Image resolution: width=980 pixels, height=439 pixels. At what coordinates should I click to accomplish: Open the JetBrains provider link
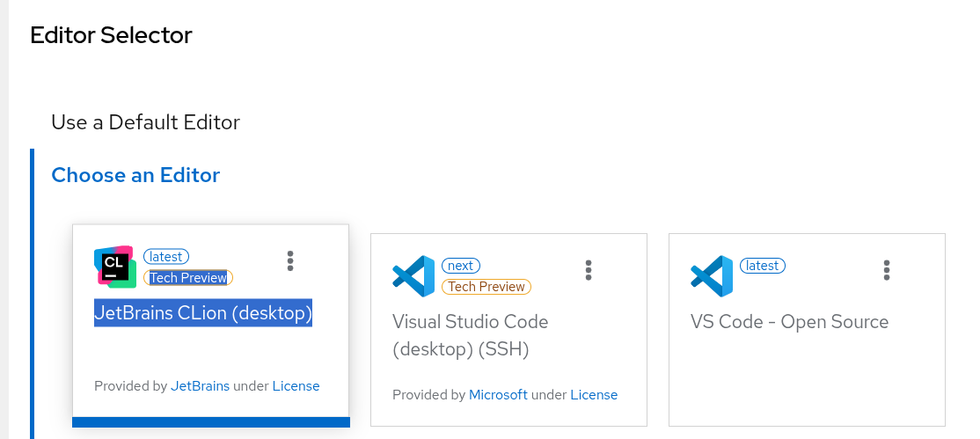[x=200, y=386]
